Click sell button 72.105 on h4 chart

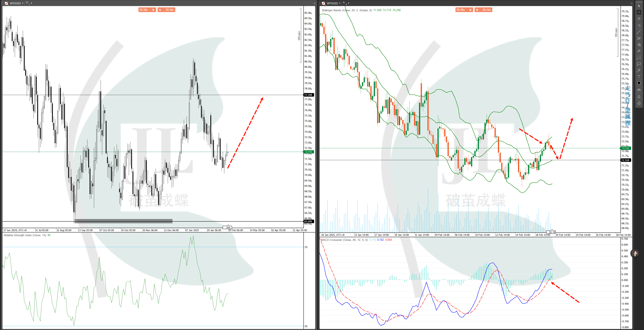[x=464, y=10]
